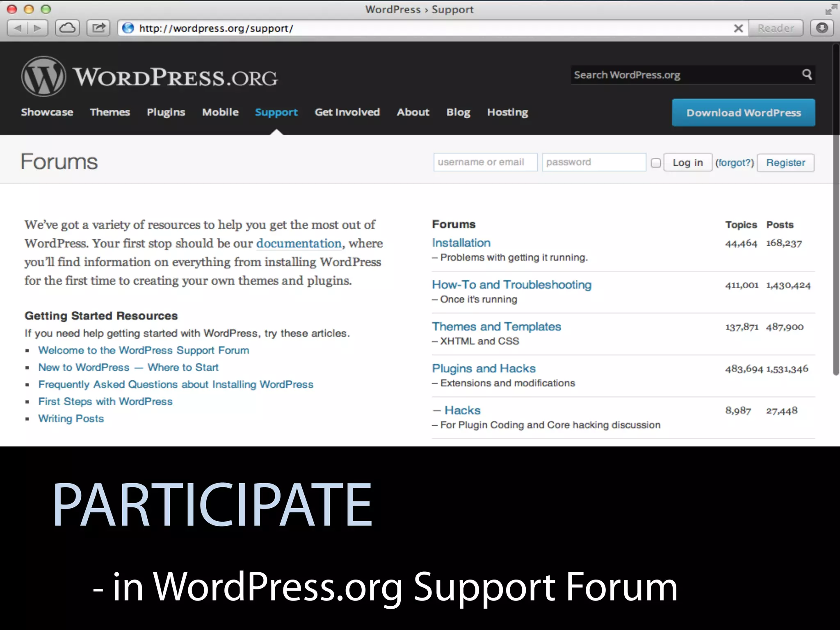Click the WORDPRESS.ORG wordmark
840x630 pixels.
click(176, 77)
